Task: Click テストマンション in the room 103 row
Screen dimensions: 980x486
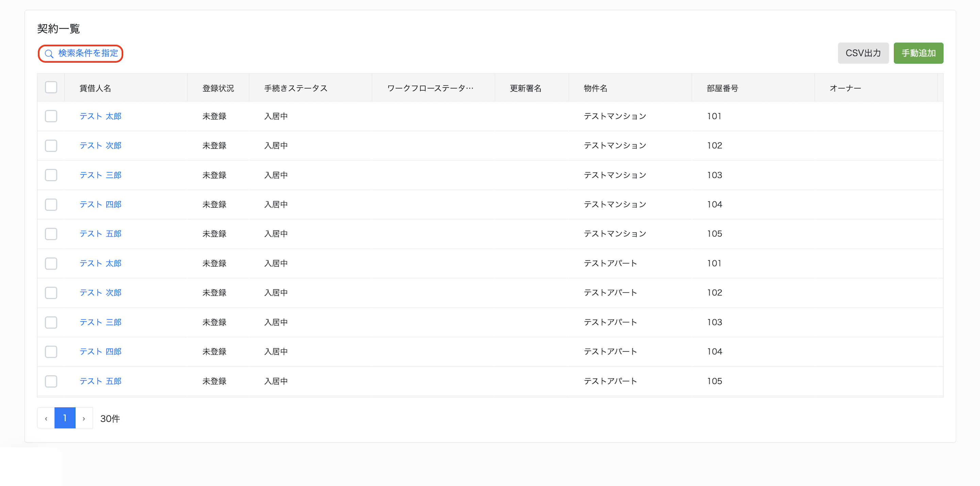Action: (615, 175)
